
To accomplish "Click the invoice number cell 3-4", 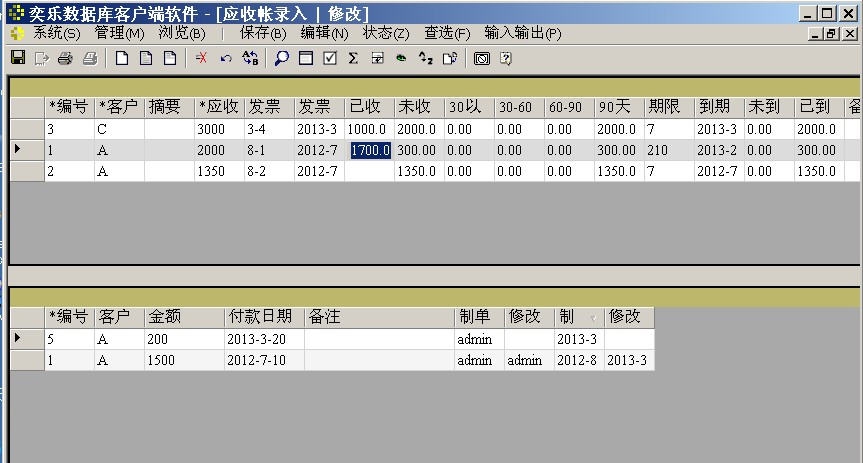I will [x=269, y=129].
